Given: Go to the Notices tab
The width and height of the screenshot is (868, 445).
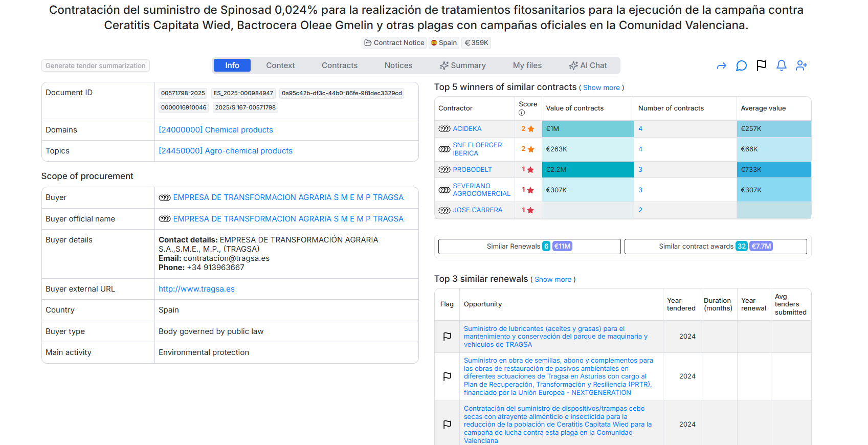Looking at the screenshot, I should point(398,65).
